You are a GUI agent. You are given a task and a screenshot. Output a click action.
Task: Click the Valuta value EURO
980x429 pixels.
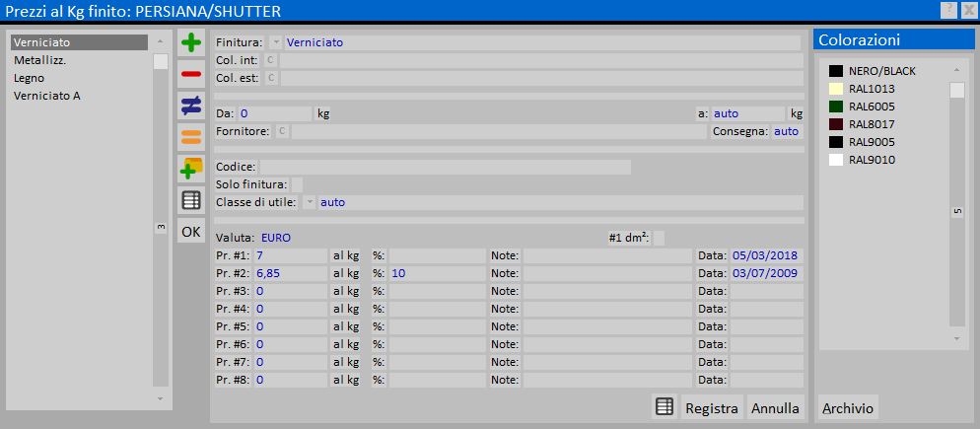pyautogui.click(x=276, y=238)
